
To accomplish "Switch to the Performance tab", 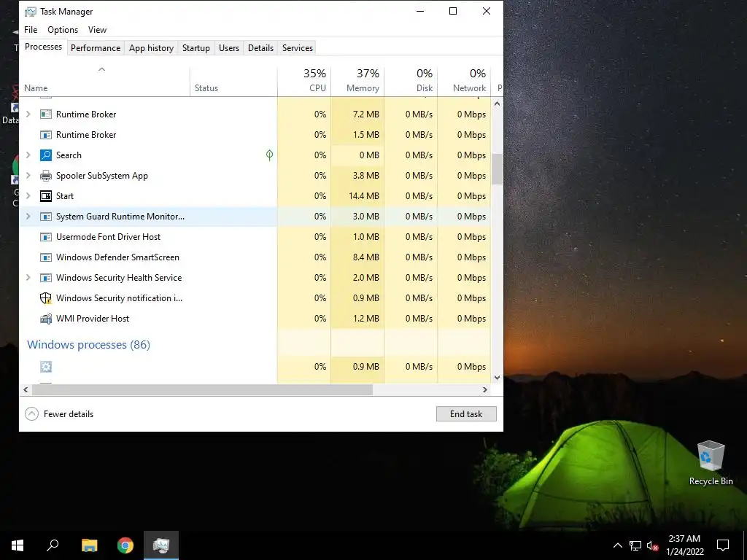I will point(96,48).
